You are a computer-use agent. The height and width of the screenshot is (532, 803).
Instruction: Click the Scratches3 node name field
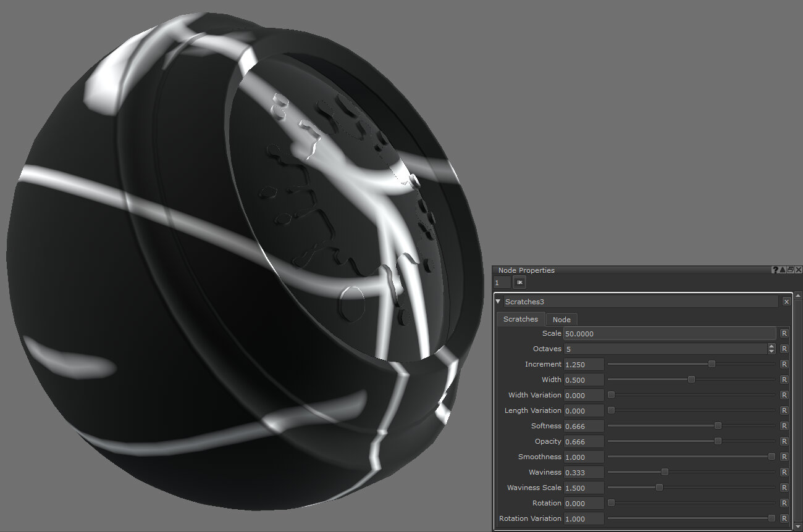click(640, 302)
